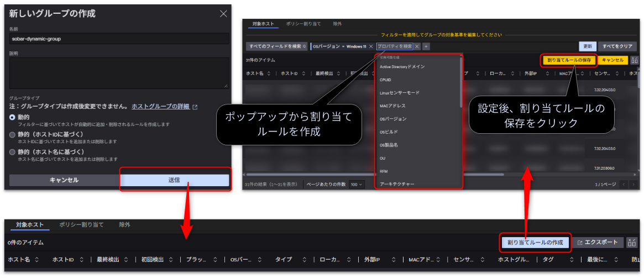
Task: Click the 更新 button
Action: 587,46
